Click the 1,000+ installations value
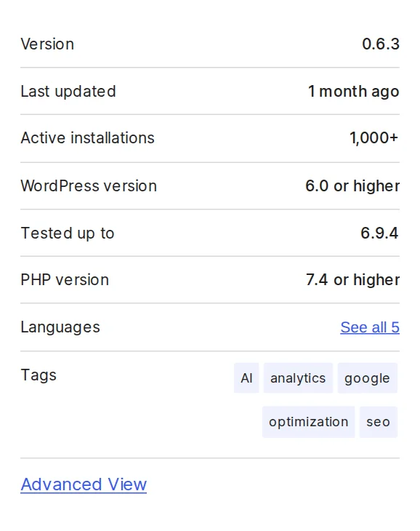 pyautogui.click(x=374, y=138)
